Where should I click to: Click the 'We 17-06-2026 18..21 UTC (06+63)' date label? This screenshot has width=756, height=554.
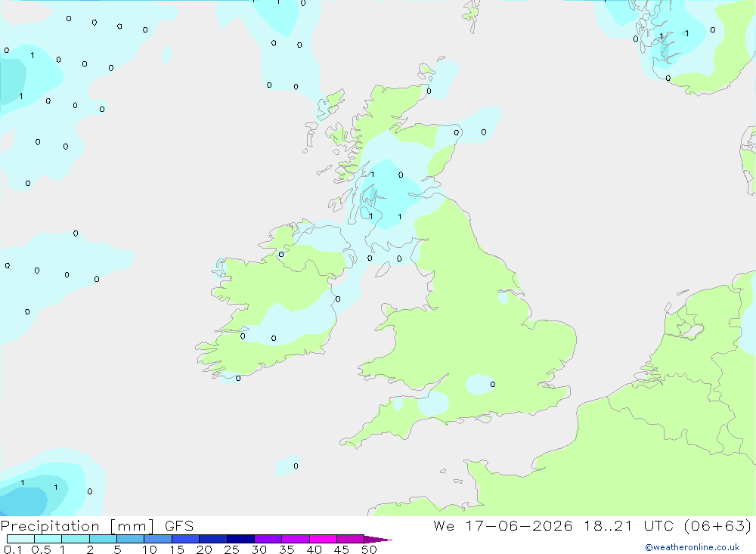pyautogui.click(x=592, y=526)
